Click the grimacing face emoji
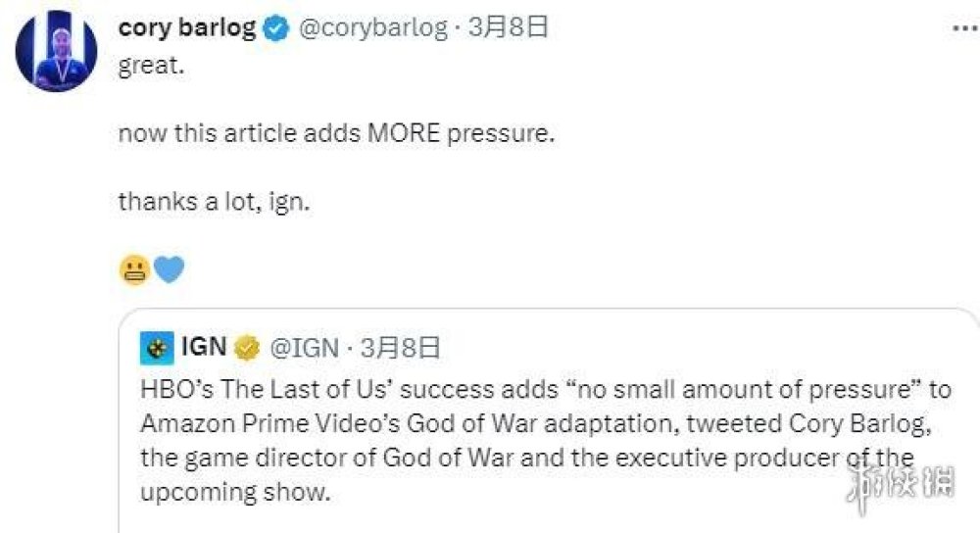 pos(134,270)
